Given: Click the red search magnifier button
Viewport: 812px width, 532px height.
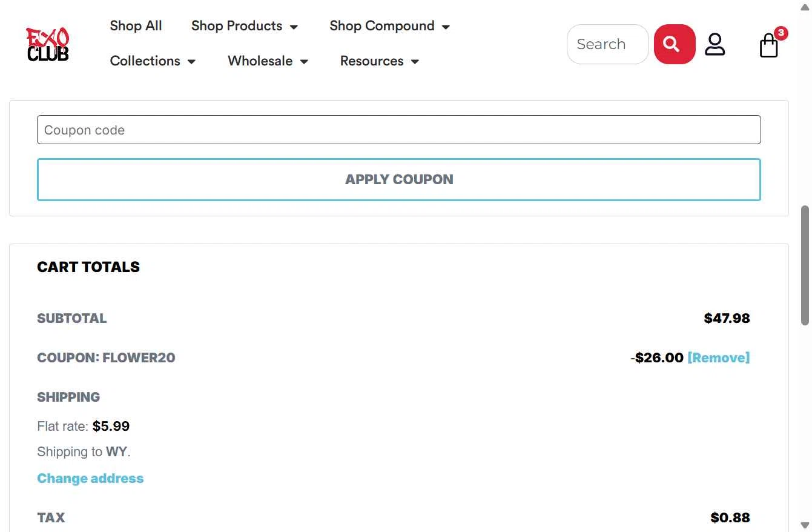Looking at the screenshot, I should [675, 44].
